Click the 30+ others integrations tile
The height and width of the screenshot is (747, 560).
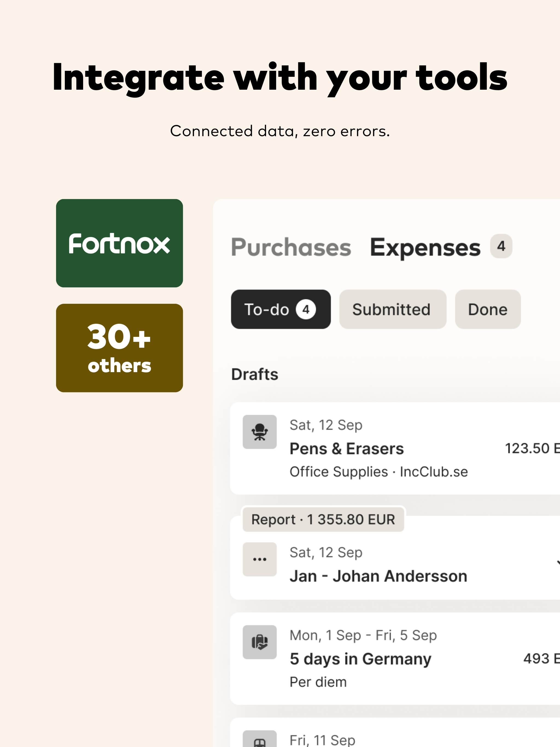click(119, 348)
